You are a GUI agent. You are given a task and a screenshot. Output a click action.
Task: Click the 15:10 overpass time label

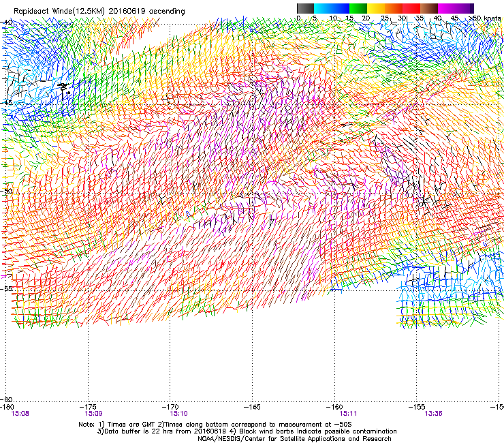[x=178, y=414]
